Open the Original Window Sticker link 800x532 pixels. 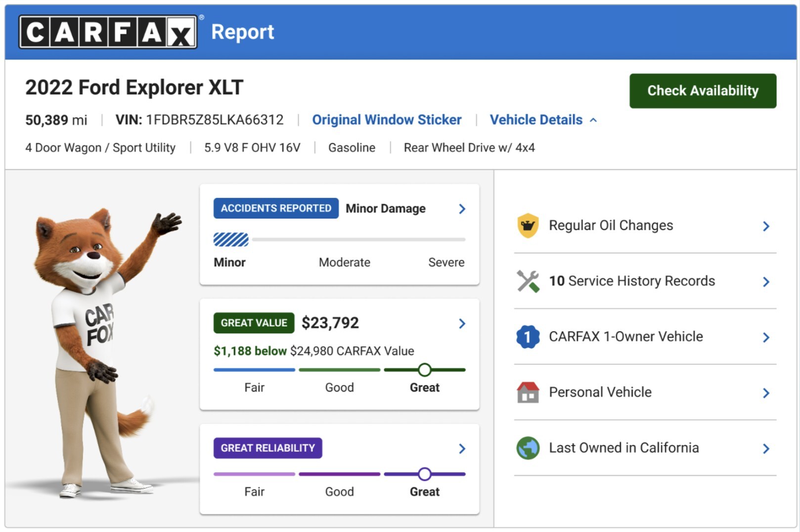387,120
